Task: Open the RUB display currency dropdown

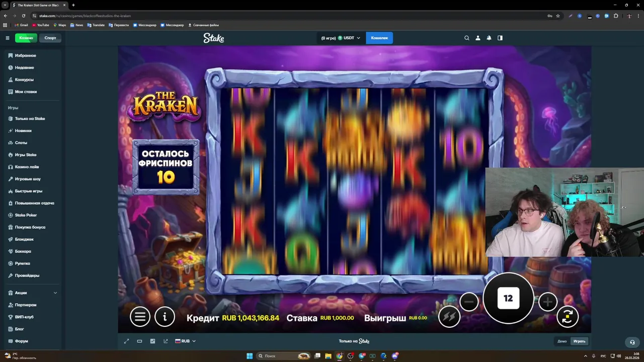Action: pyautogui.click(x=185, y=341)
